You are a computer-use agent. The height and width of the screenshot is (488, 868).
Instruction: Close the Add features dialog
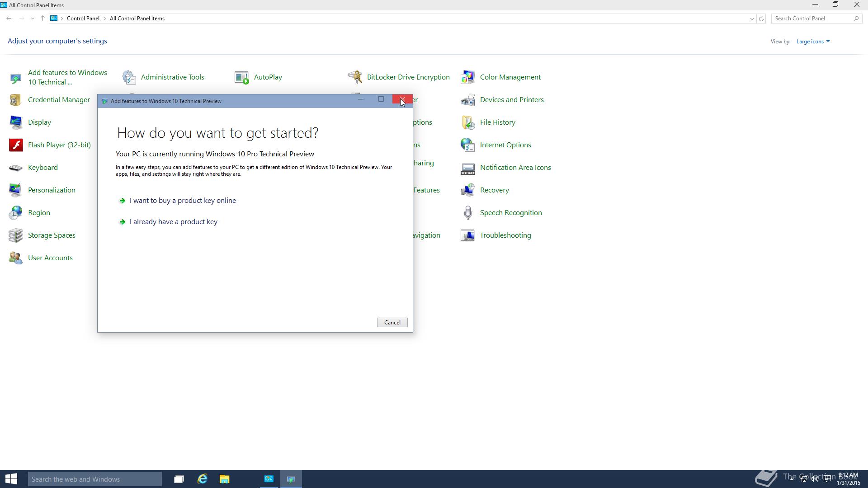402,99
